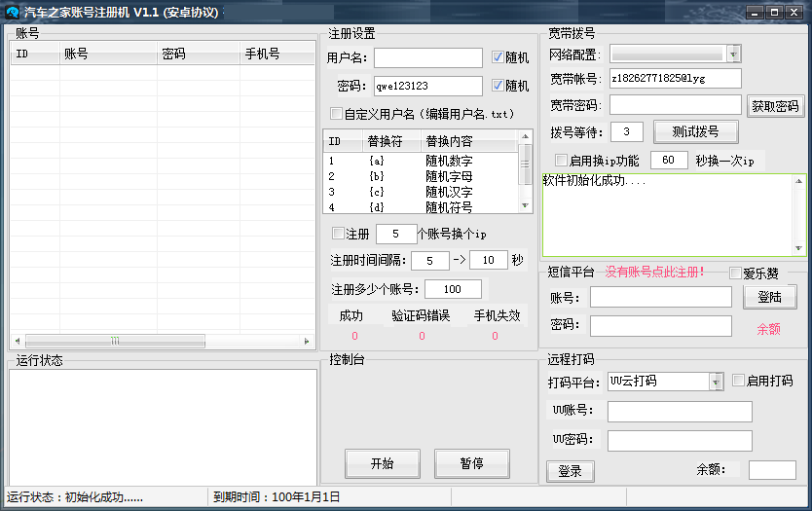This screenshot has width=812, height=511.
Task: Start registration with 开始 button
Action: tap(383, 463)
